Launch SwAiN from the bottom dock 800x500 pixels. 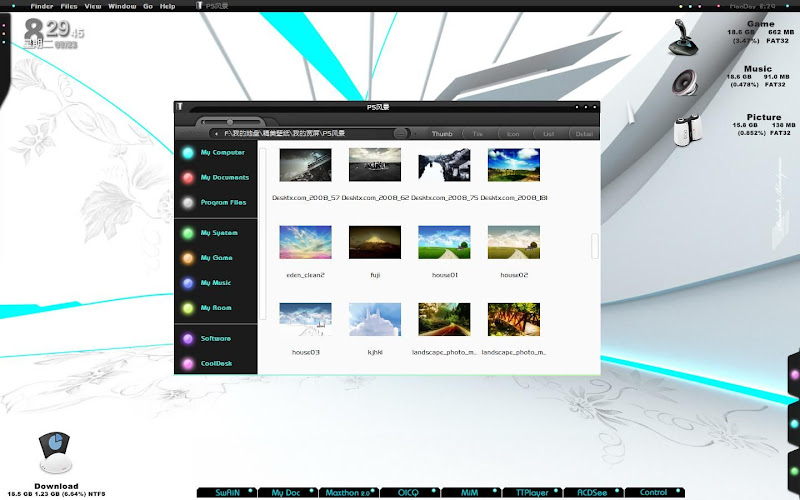pos(227,492)
